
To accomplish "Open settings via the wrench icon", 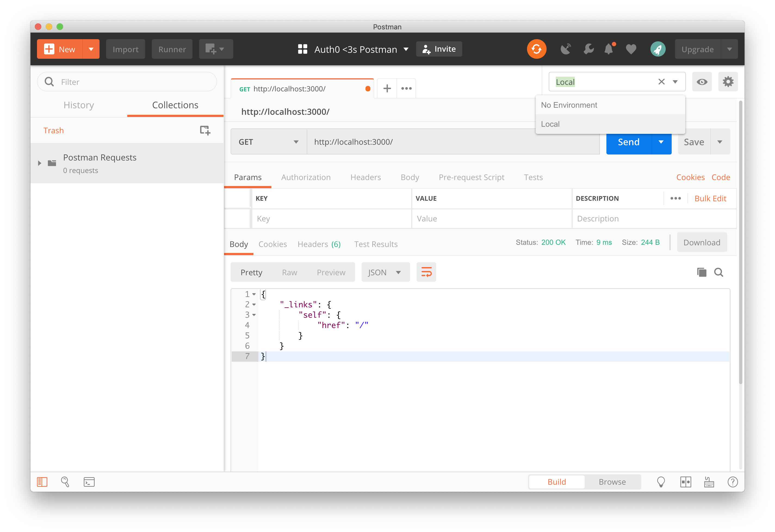I will (x=588, y=49).
